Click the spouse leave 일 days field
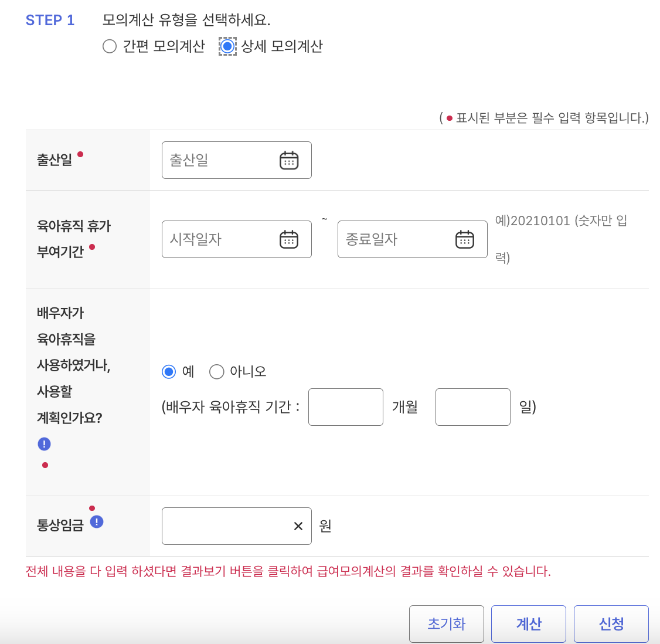Image resolution: width=660 pixels, height=644 pixels. point(472,406)
